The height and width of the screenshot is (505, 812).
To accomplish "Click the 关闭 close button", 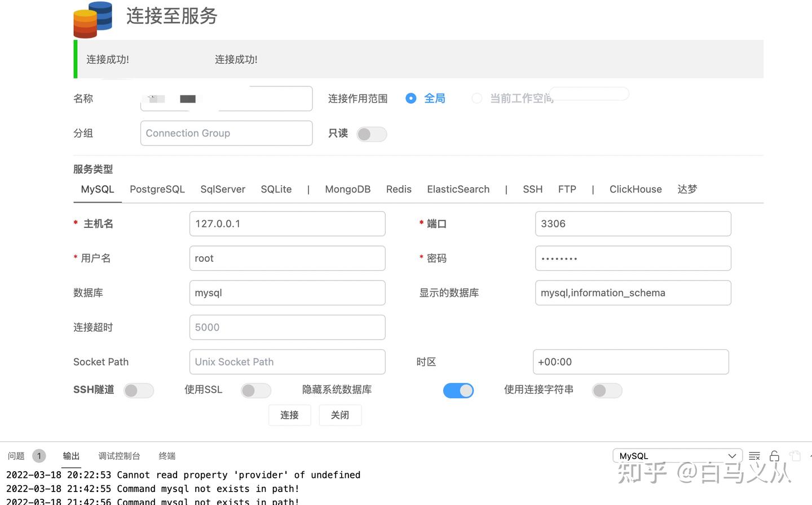I will (x=340, y=415).
